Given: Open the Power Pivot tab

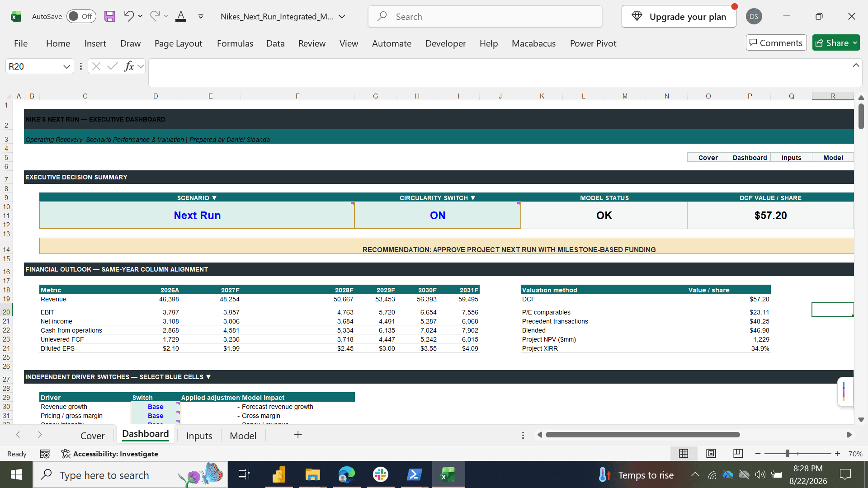Looking at the screenshot, I should click(x=593, y=43).
